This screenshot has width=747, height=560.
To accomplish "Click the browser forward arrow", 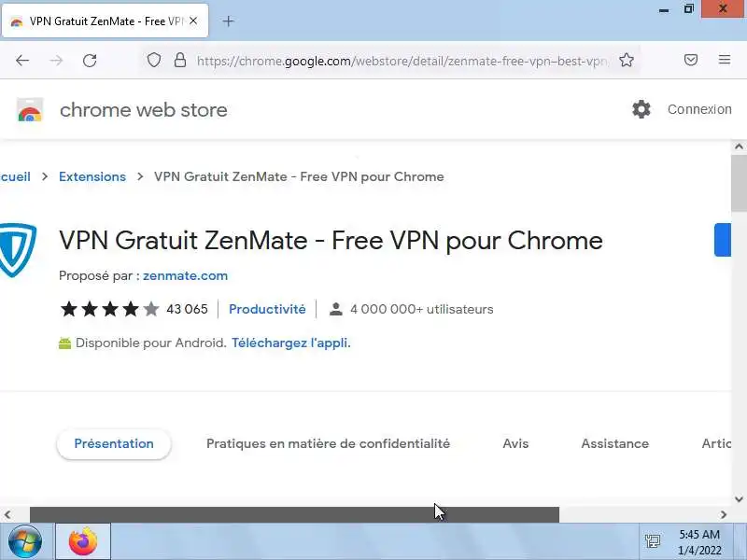I will point(56,61).
